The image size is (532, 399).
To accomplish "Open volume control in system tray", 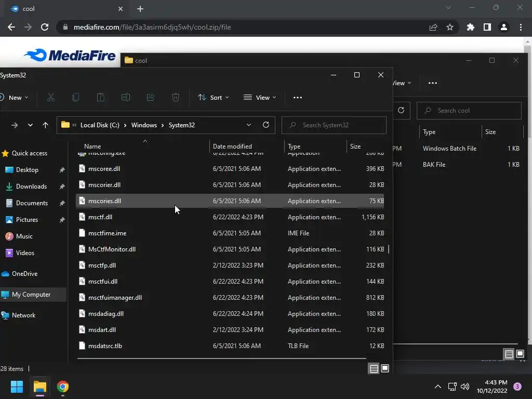I will (465, 387).
